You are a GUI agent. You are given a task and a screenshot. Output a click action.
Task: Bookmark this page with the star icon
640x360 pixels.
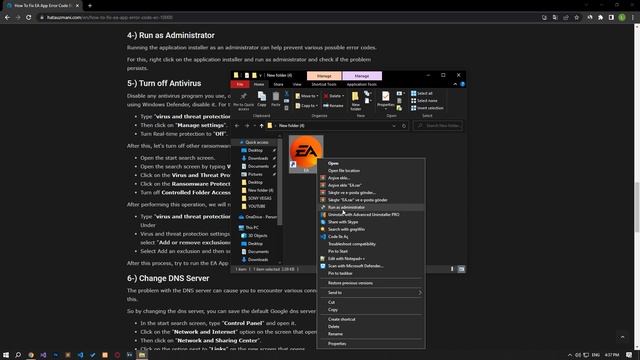point(576,18)
